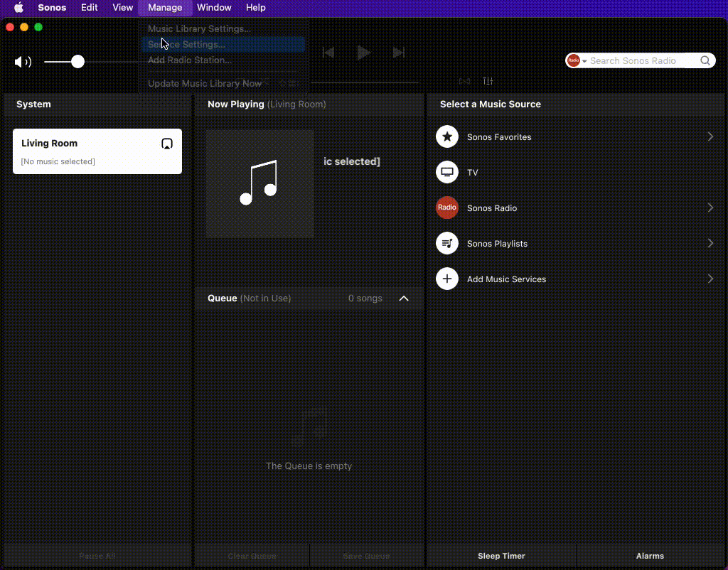728x570 pixels.
Task: Click the Save Queue button
Action: tap(366, 556)
